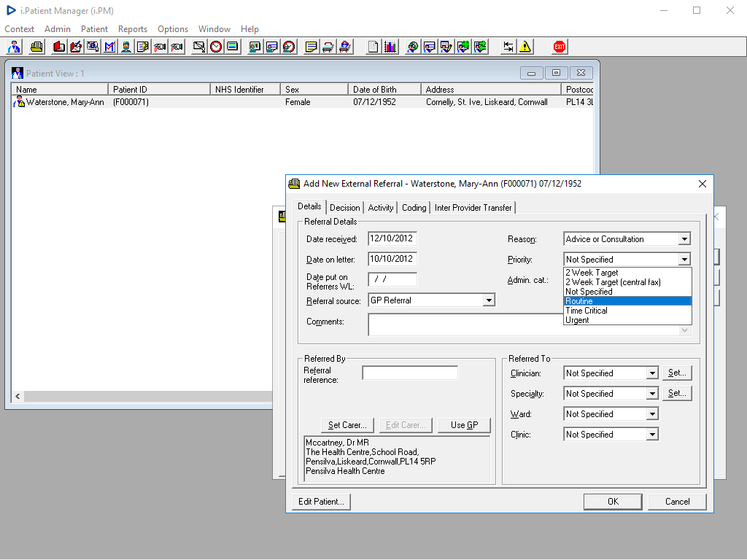Click the yellow lined note toolbar icon
747x560 pixels.
pos(311,47)
